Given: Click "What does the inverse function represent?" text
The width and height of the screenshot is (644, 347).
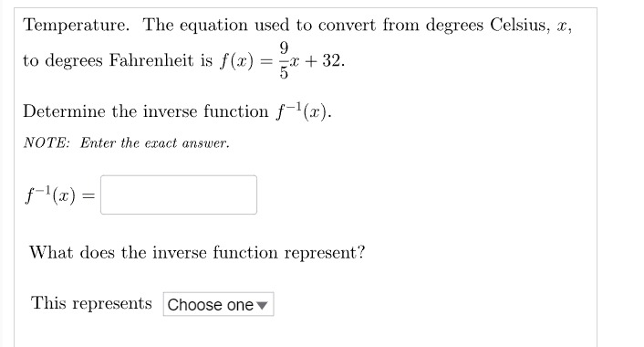Looking at the screenshot, I should tap(197, 252).
